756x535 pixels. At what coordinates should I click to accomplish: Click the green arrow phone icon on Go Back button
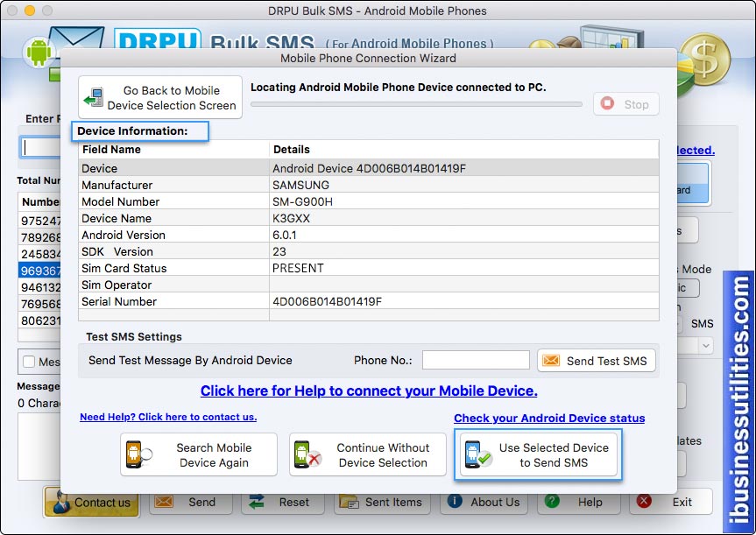click(x=93, y=98)
